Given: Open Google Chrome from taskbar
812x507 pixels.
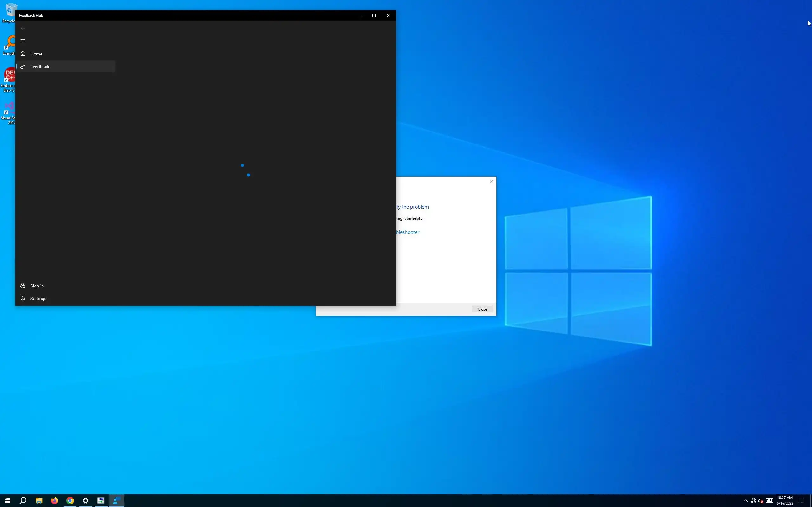Looking at the screenshot, I should click(70, 501).
